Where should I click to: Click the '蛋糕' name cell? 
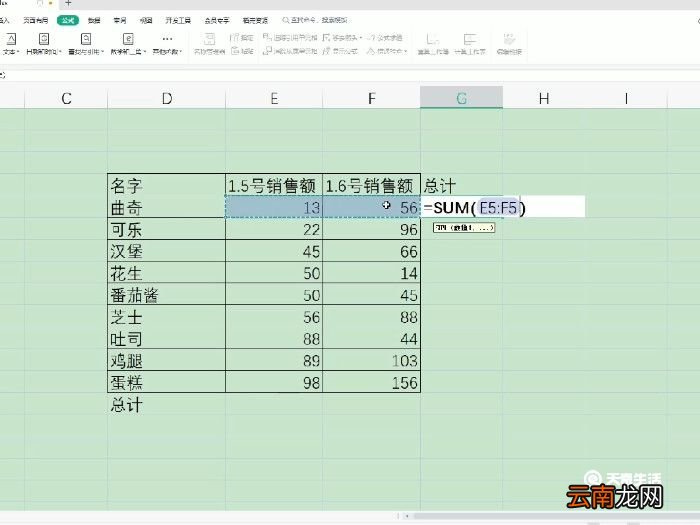(167, 382)
